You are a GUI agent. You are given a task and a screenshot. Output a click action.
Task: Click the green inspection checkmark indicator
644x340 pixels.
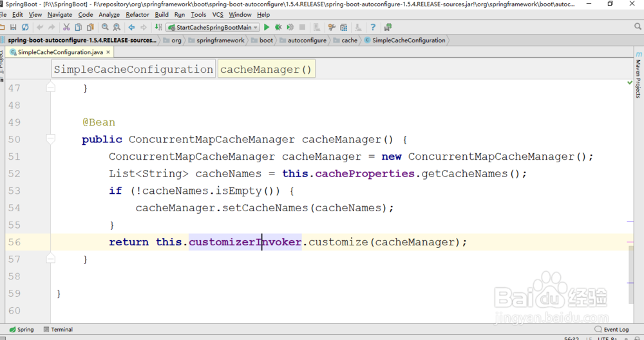tap(630, 82)
